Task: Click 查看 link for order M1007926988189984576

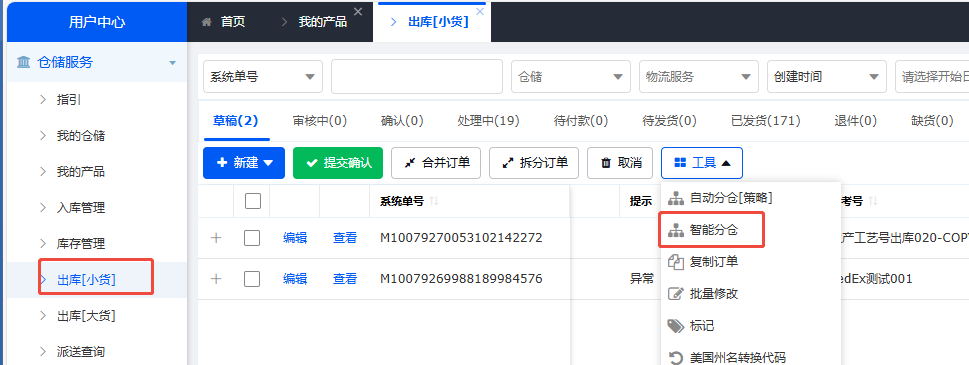Action: [x=345, y=279]
